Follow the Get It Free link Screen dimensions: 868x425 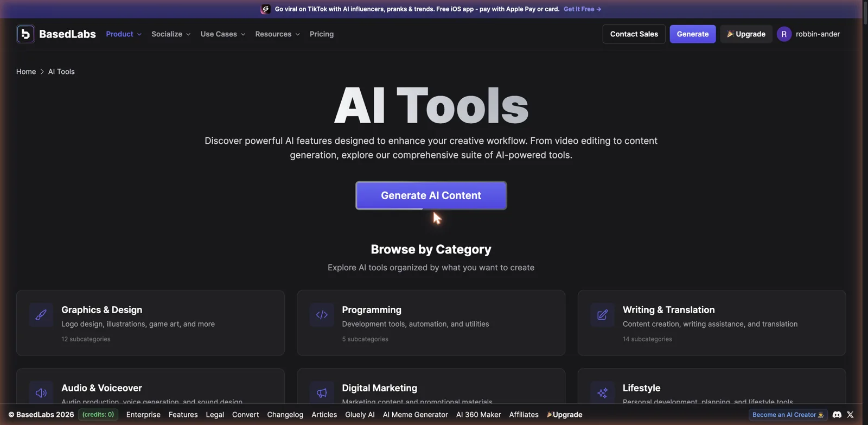(582, 9)
